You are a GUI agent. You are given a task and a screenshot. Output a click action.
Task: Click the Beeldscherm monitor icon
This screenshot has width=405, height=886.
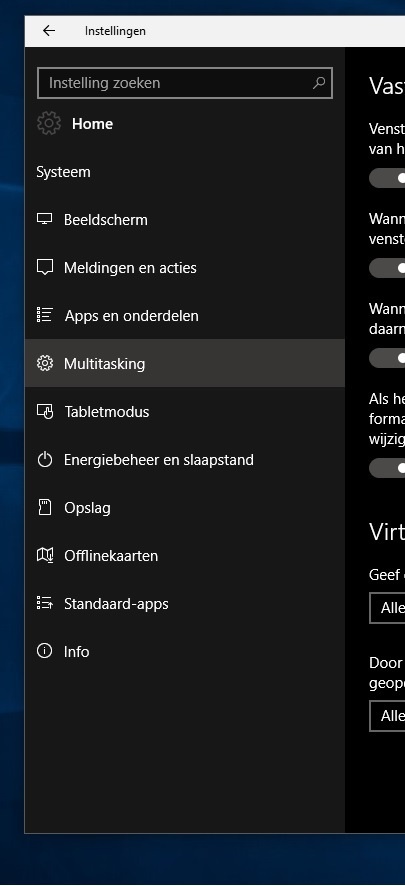point(45,219)
